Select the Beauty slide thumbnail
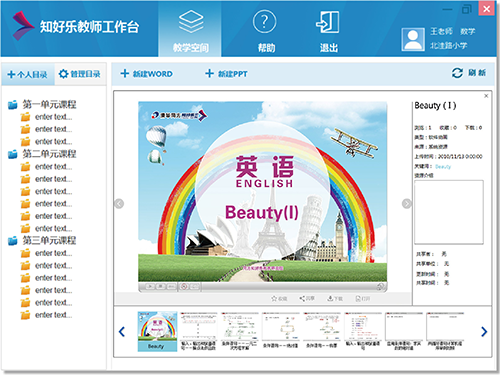Screen dimensions: 500x375 pos(157,331)
